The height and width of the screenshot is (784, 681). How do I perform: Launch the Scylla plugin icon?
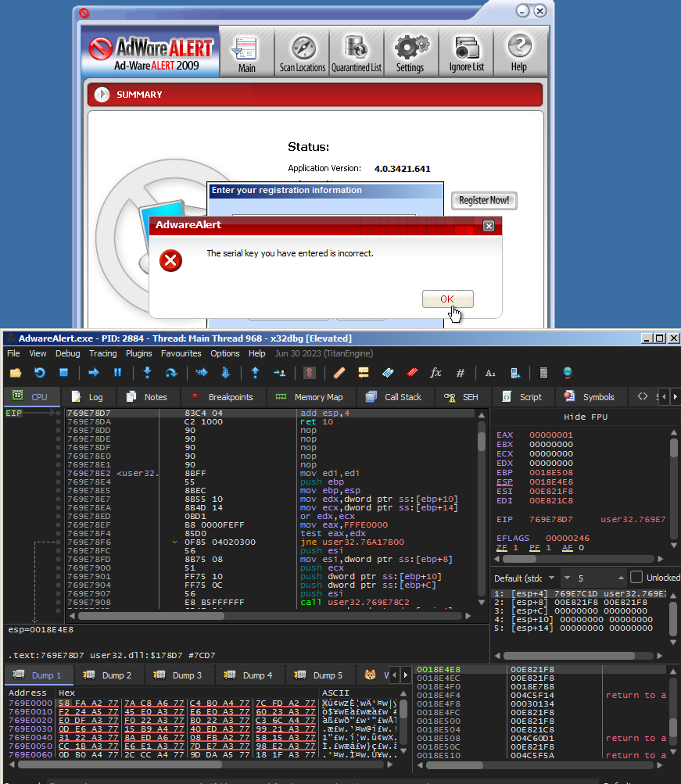pos(309,373)
